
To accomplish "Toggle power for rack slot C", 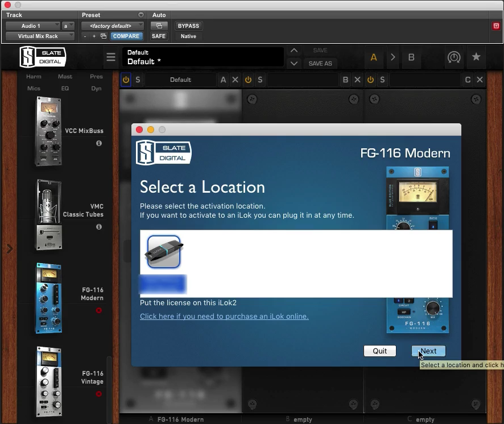I will 370,80.
